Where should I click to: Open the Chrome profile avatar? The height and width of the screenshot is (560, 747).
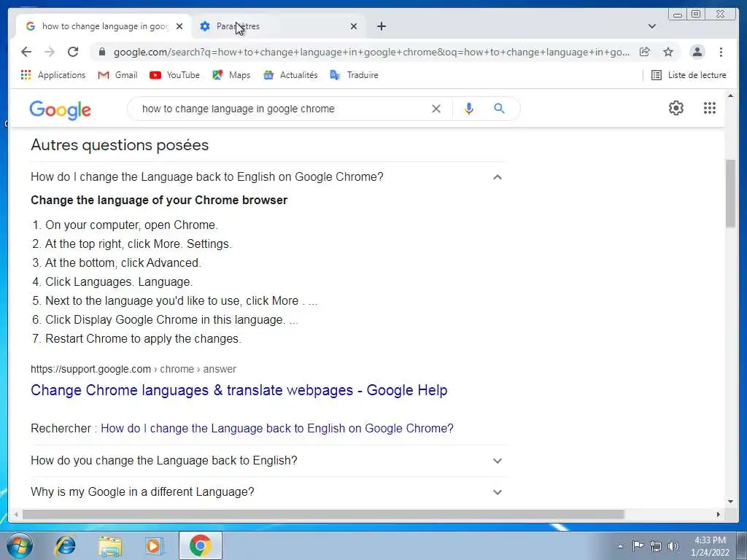click(x=697, y=52)
